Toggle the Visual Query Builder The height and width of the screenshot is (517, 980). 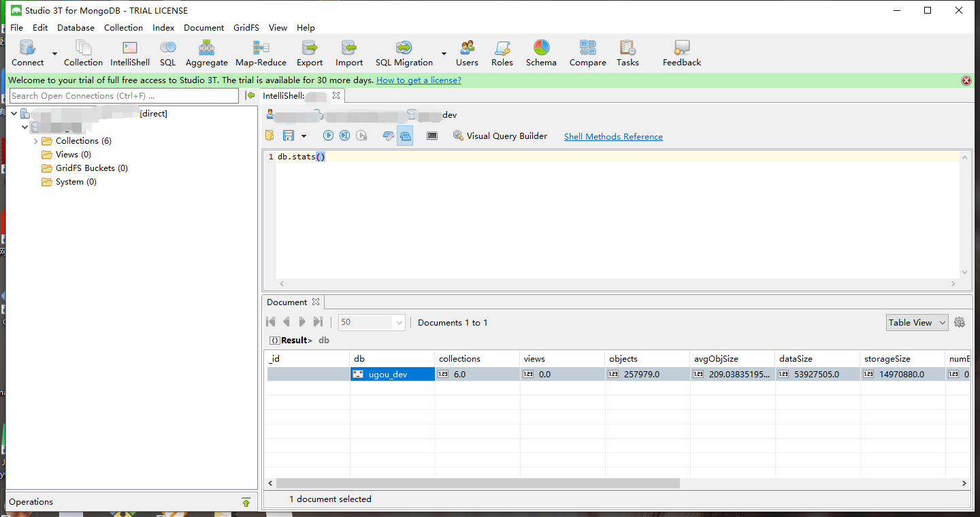[x=500, y=136]
